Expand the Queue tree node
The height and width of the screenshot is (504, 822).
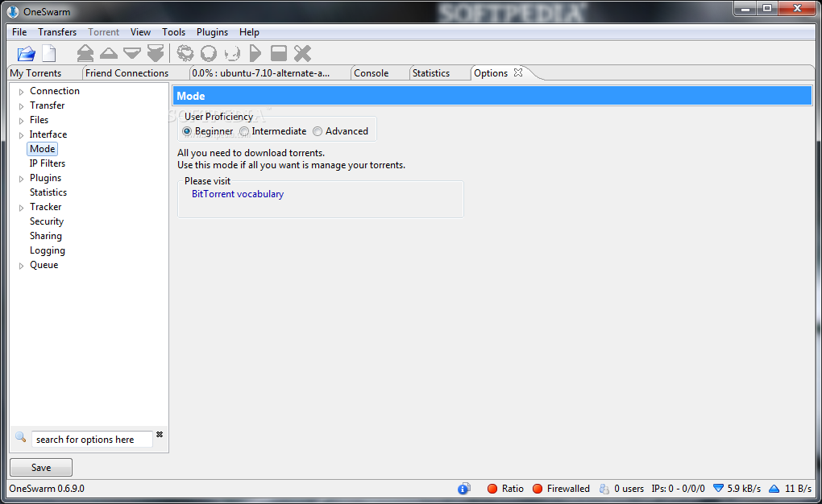22,266
